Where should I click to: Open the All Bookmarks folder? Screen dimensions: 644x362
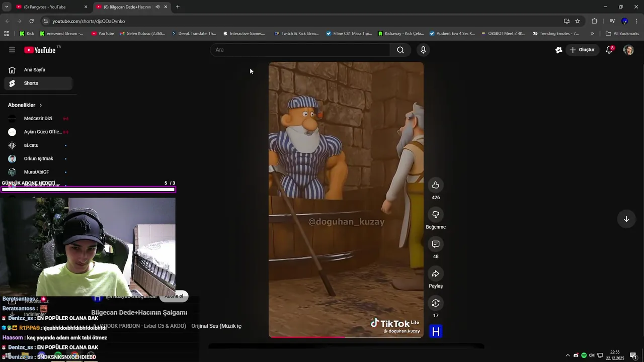pyautogui.click(x=622, y=34)
